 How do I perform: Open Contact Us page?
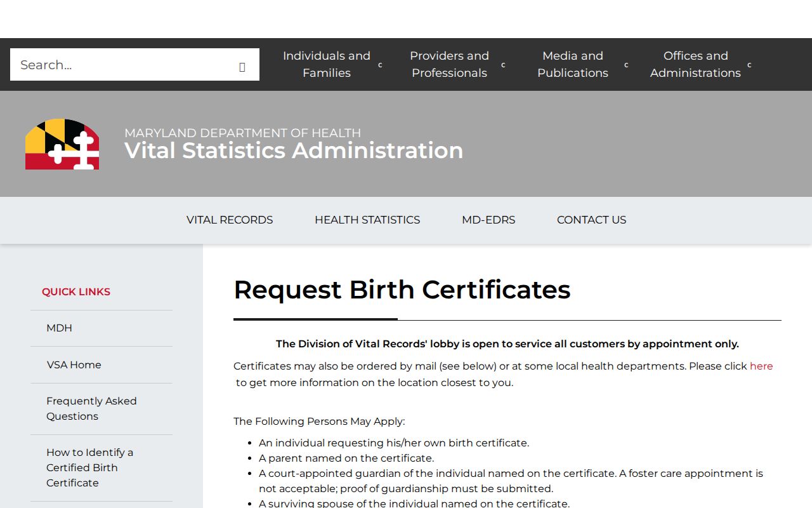click(x=591, y=220)
